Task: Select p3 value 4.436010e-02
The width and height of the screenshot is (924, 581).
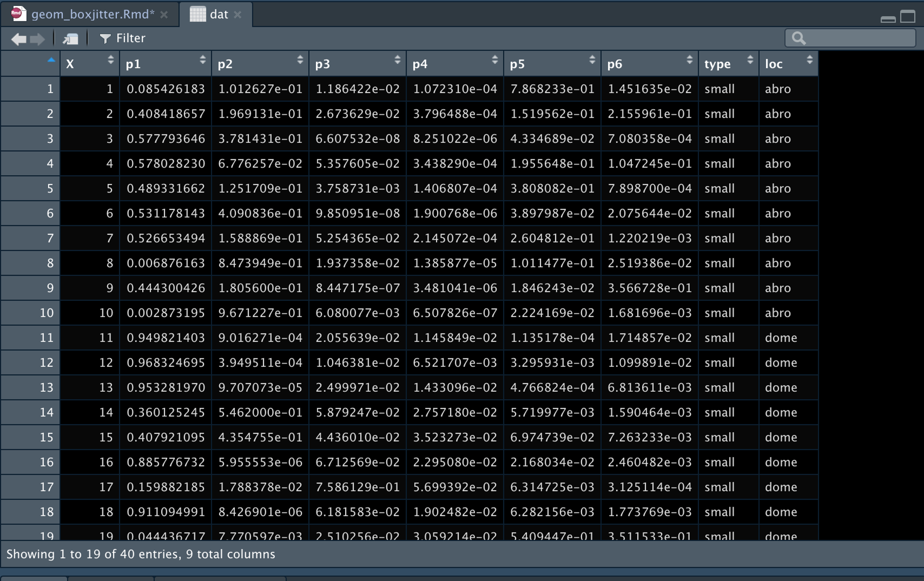Action: (358, 437)
